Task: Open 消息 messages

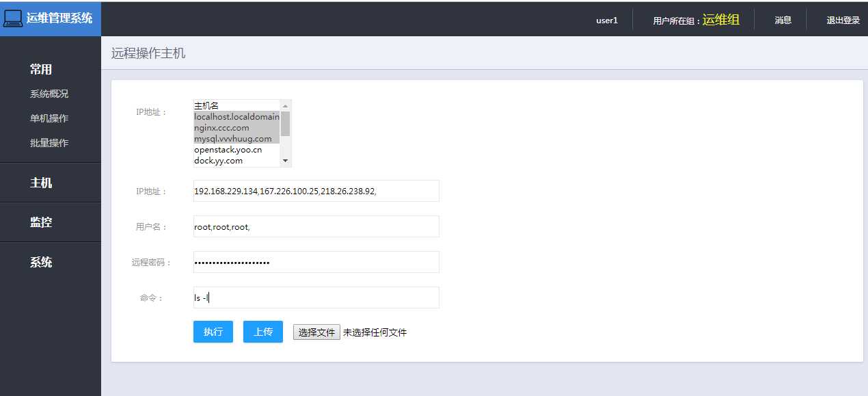Action: click(x=783, y=21)
